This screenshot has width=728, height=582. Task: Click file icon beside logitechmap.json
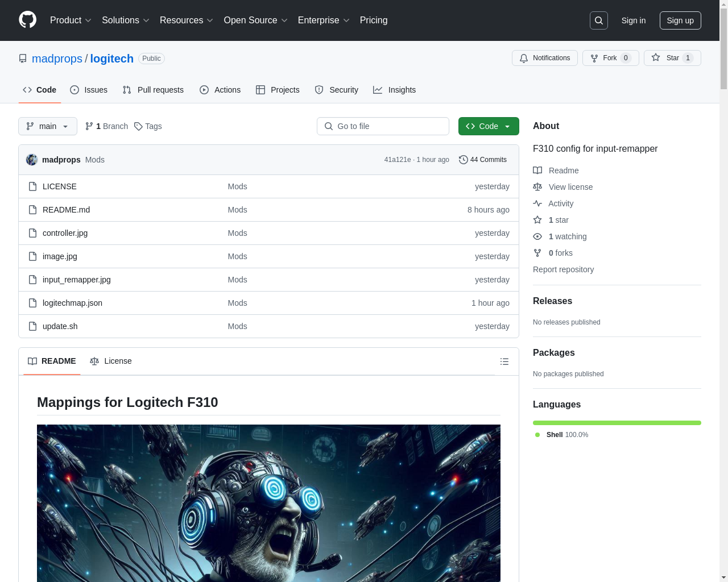pyautogui.click(x=33, y=303)
